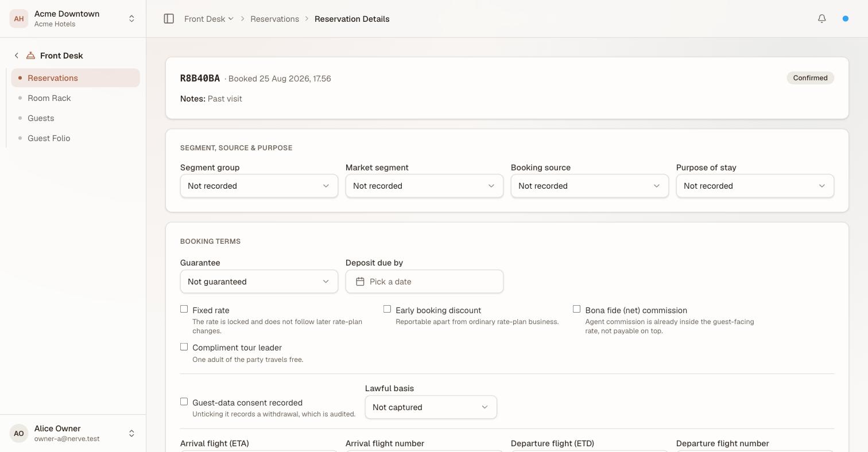Screen dimensions: 868x452
Task: Click the Reservation Details breadcrumb
Action: point(352,19)
